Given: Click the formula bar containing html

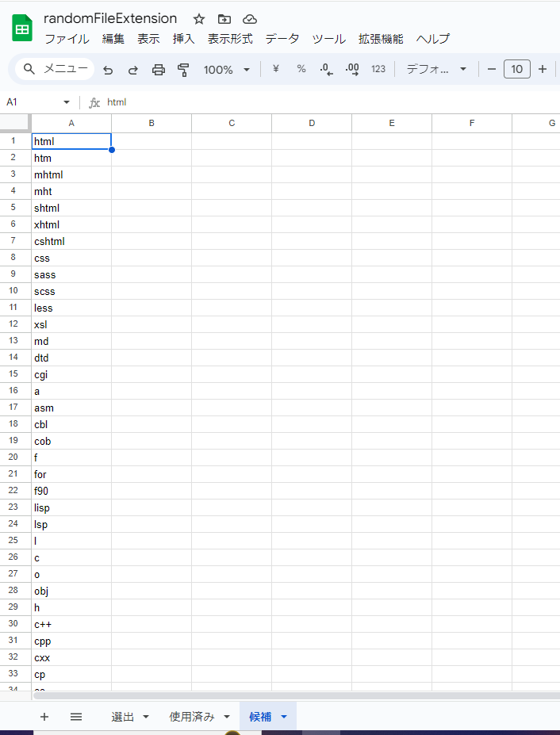Looking at the screenshot, I should [x=328, y=102].
